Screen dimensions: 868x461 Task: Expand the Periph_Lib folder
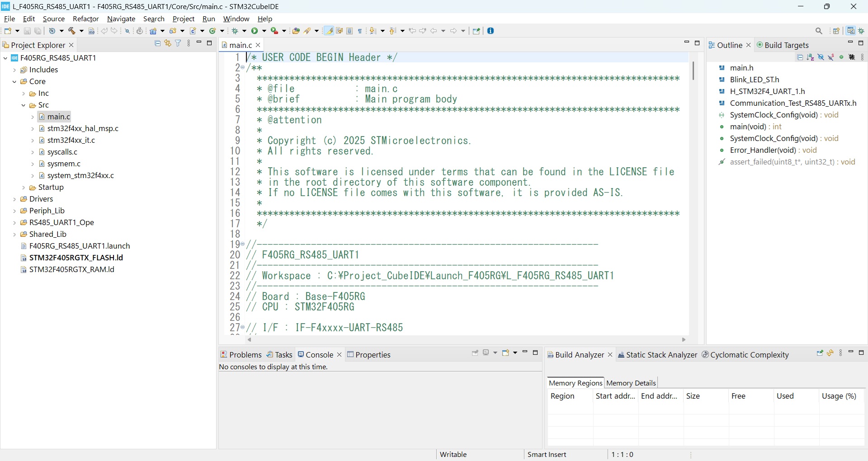(14, 211)
